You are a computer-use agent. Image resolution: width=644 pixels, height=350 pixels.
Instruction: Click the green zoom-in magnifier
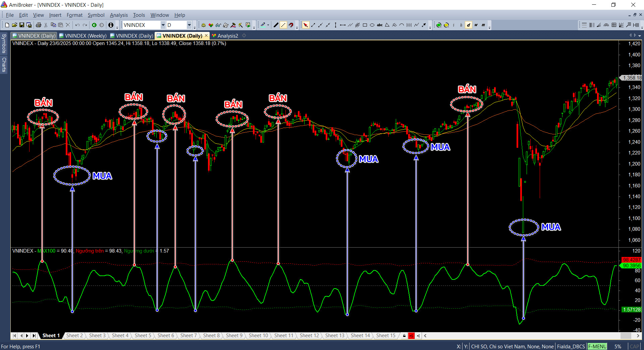[x=439, y=25]
